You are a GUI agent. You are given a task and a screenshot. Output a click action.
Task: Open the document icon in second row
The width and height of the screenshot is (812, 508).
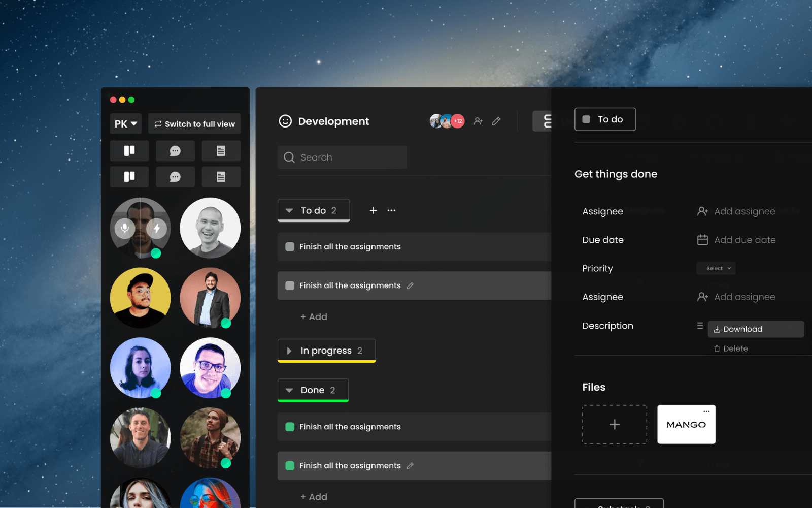click(x=221, y=177)
